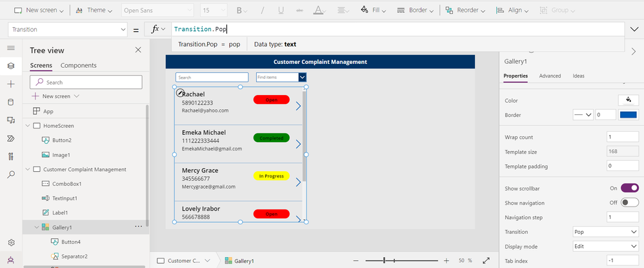Apply Italic formatting
This screenshot has height=268, width=644.
263,10
